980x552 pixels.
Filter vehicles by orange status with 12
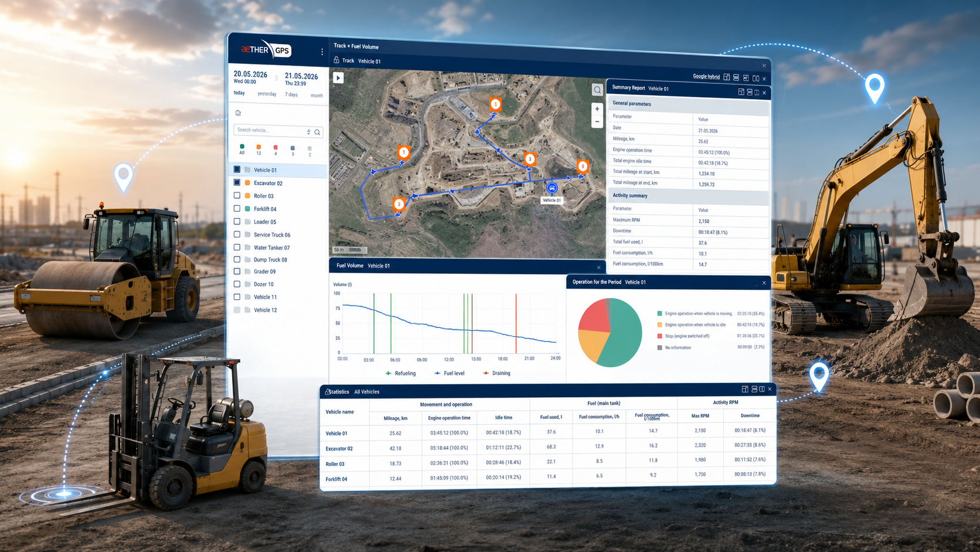[258, 150]
